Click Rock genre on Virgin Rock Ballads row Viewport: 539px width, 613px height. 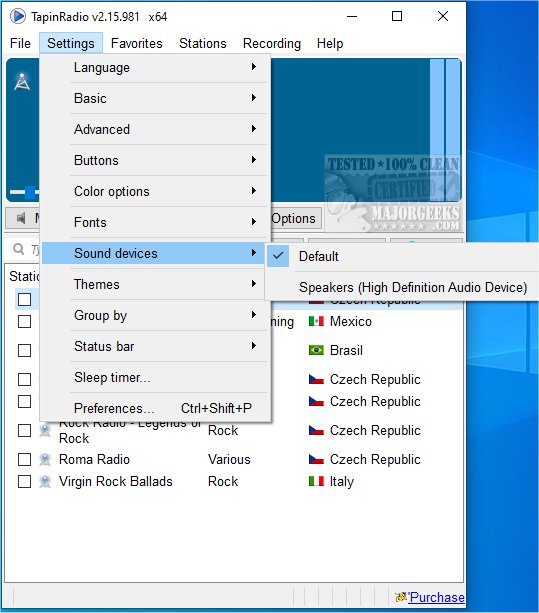(x=223, y=481)
